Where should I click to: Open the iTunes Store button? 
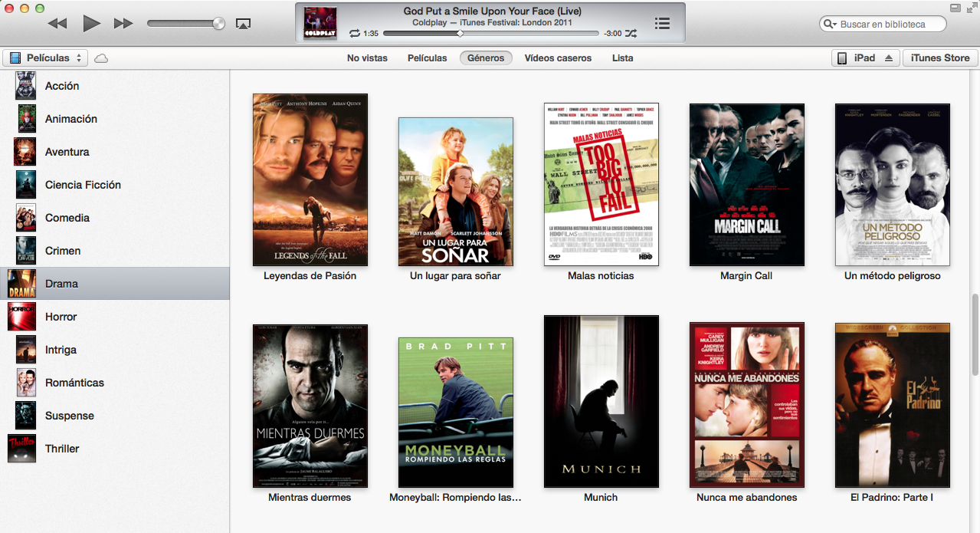(940, 58)
